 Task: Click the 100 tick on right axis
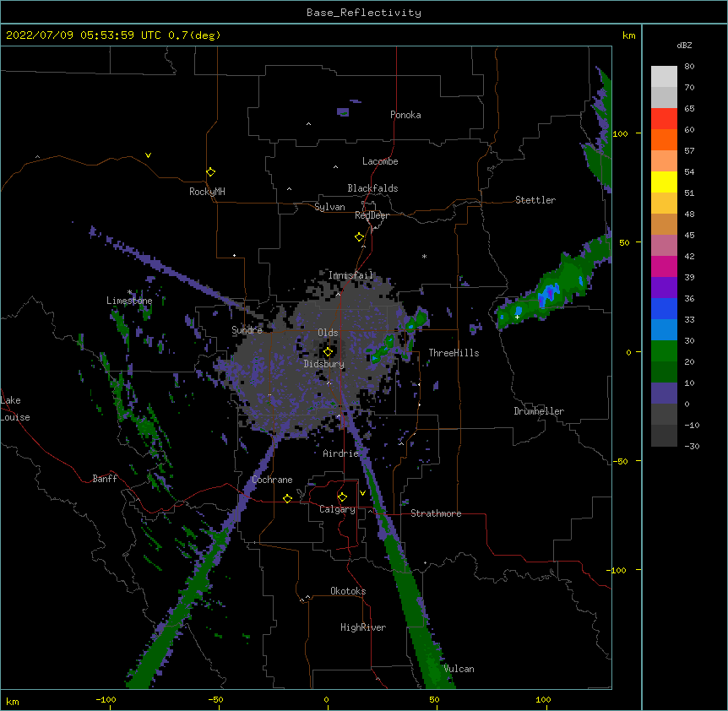[620, 133]
